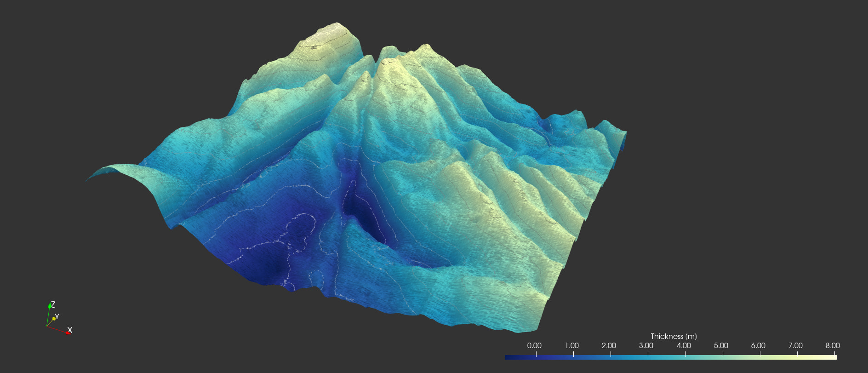The height and width of the screenshot is (373, 868).
Task: Click the 8.00 tick label on legend
Action: 833,345
